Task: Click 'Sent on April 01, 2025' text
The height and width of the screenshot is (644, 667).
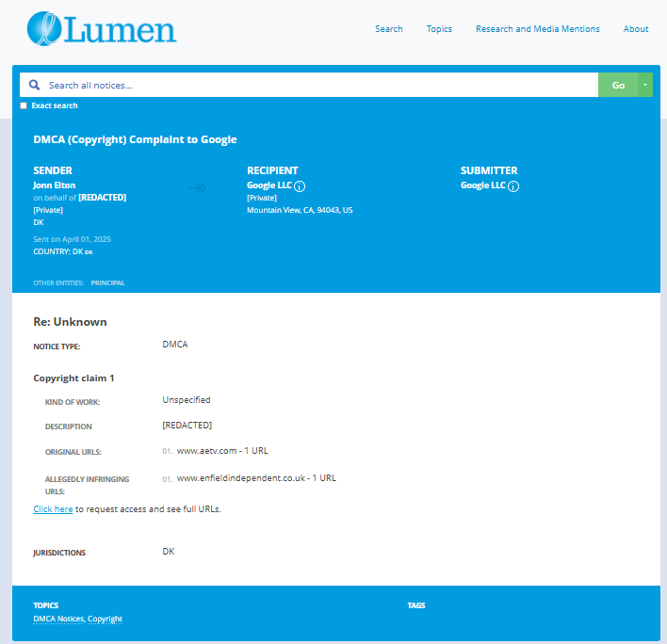Action: tap(73, 239)
